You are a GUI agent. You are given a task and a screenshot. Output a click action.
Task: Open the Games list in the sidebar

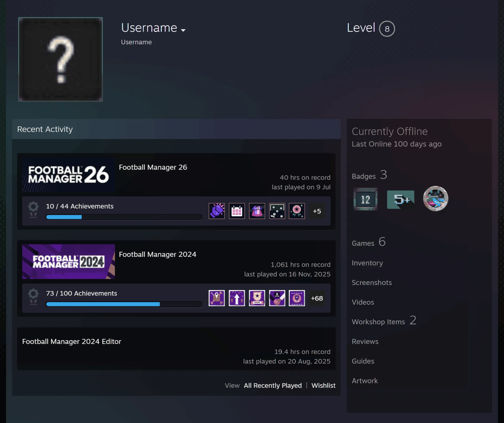(x=369, y=242)
